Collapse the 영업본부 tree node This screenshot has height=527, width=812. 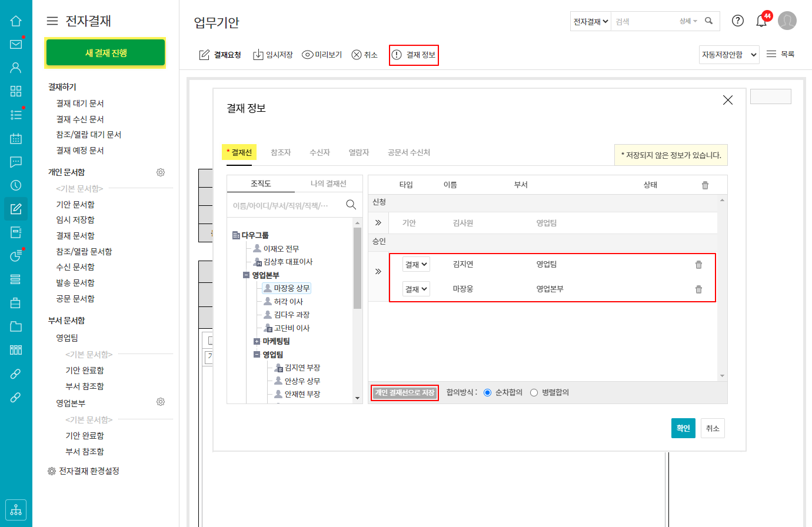pos(246,275)
